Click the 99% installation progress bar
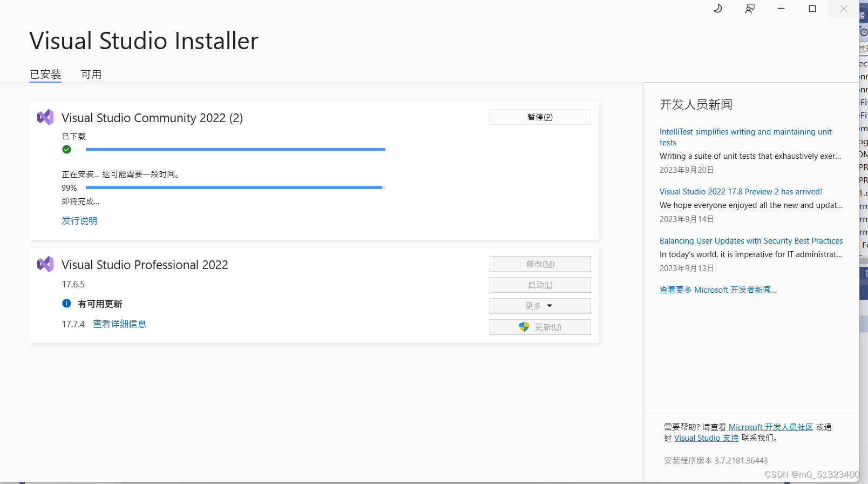 pos(235,187)
